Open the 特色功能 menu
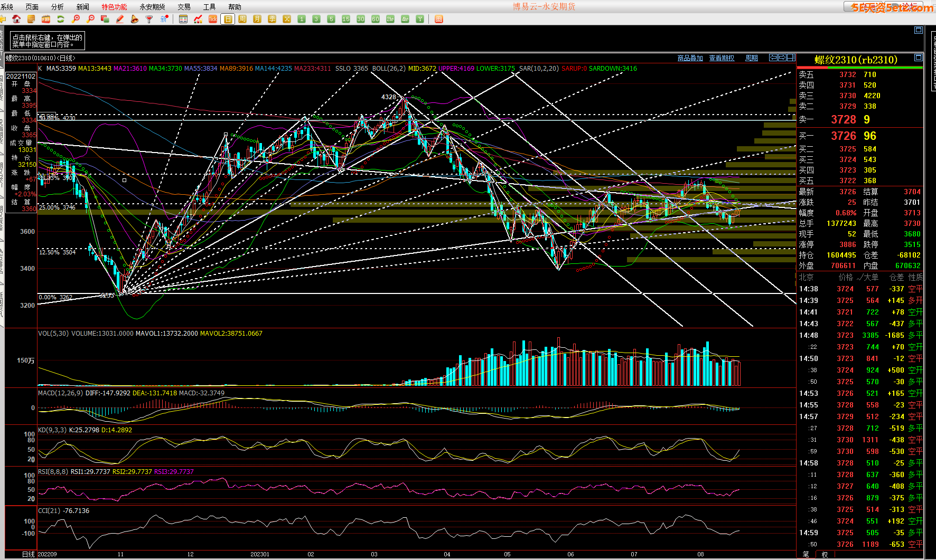Image resolution: width=936 pixels, height=560 pixels. point(114,7)
